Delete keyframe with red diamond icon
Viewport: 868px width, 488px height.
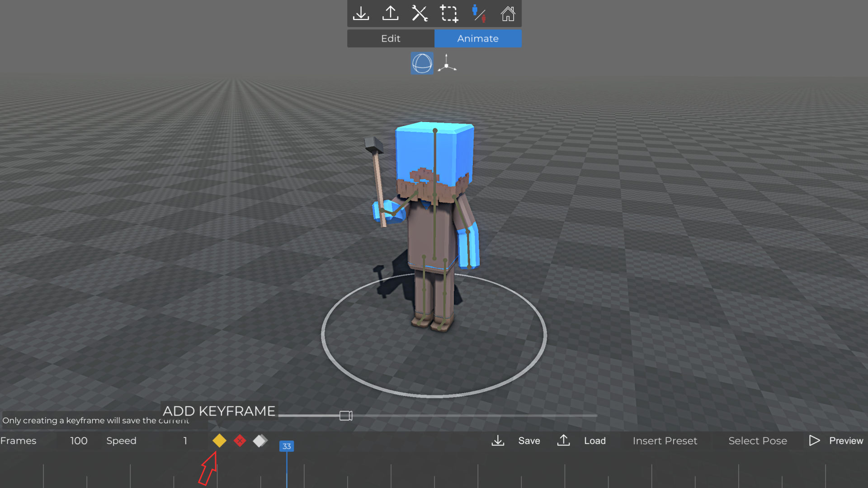[x=240, y=441]
